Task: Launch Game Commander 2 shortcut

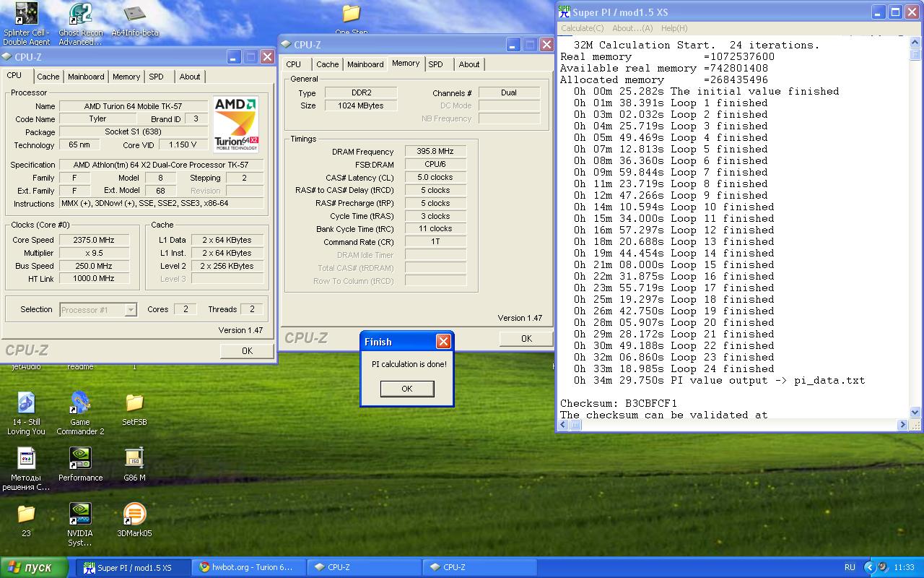Action: point(80,413)
